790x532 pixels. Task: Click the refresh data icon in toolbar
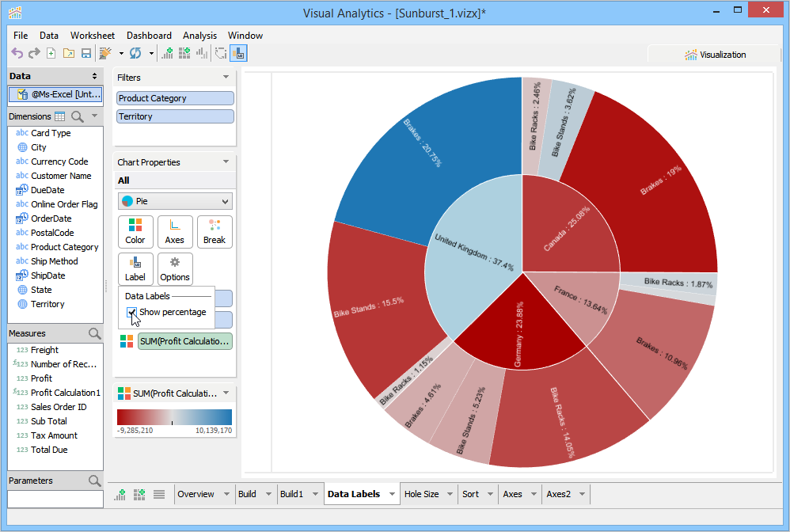click(135, 53)
